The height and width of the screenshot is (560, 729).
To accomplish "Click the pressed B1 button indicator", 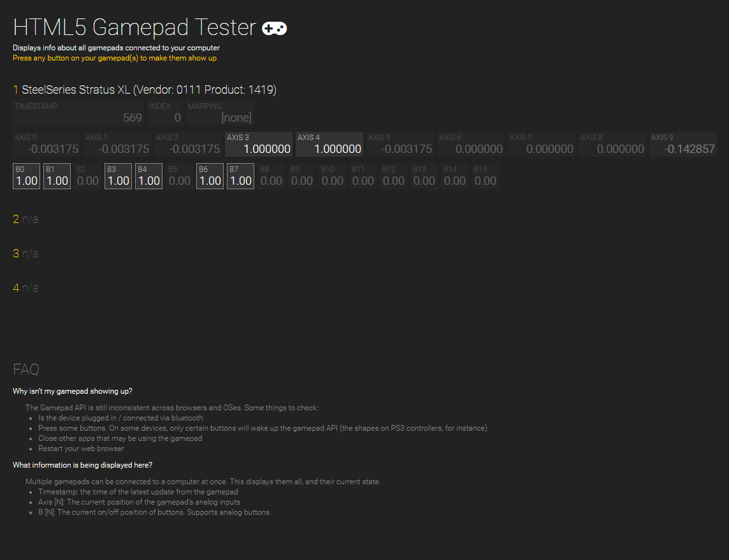I will [57, 176].
